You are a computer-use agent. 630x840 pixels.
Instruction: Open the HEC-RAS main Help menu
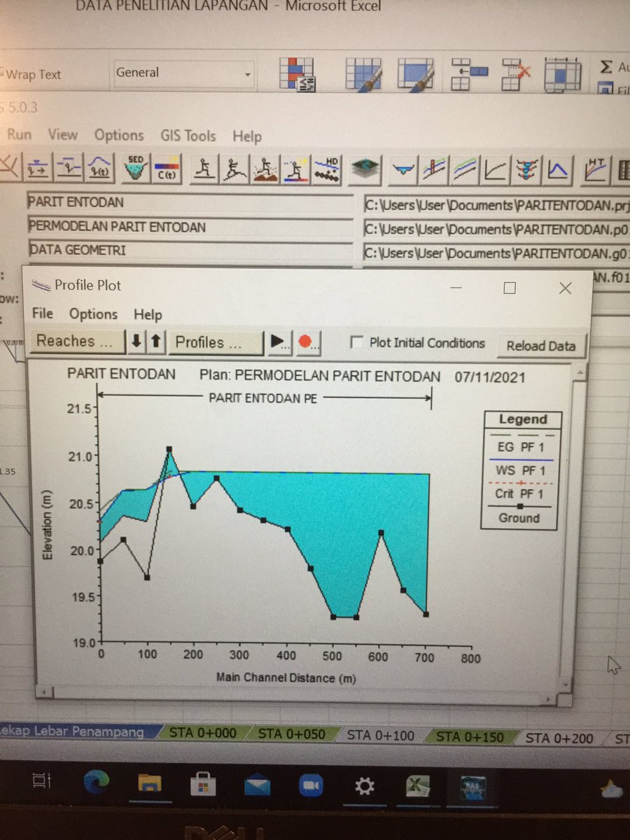(x=247, y=136)
